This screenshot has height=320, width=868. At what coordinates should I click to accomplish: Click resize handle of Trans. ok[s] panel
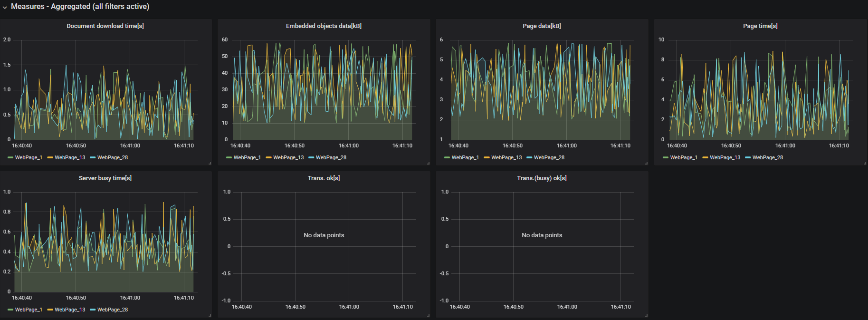(428, 316)
